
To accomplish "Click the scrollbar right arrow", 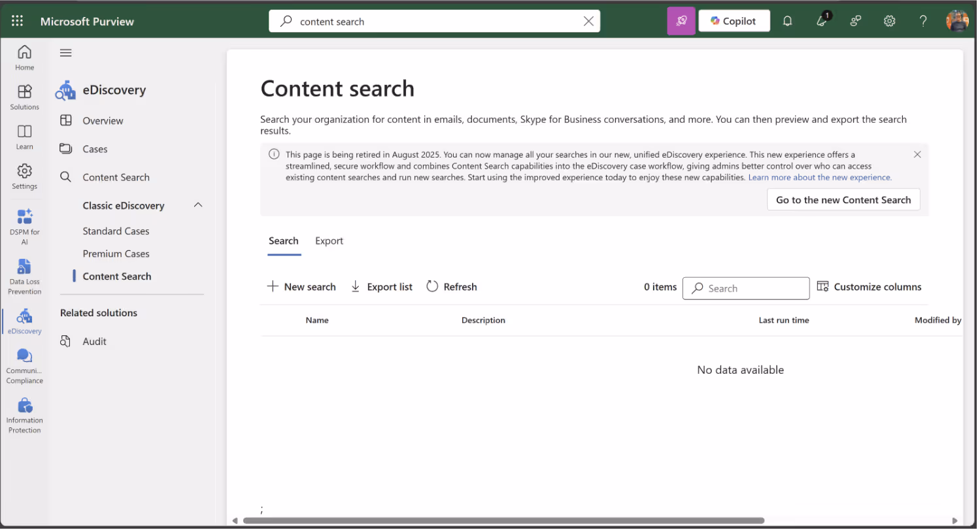I will (x=955, y=521).
